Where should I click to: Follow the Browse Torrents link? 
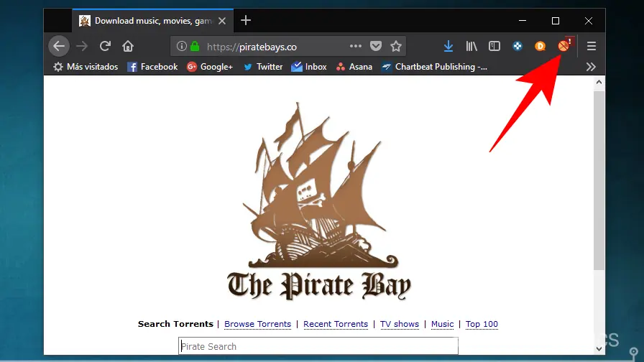257,324
